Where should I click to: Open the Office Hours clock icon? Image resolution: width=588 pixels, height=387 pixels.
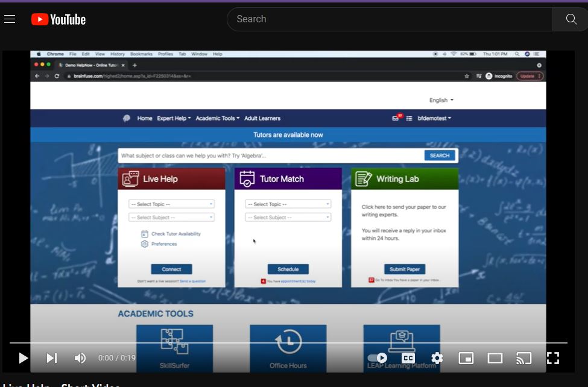pos(288,339)
